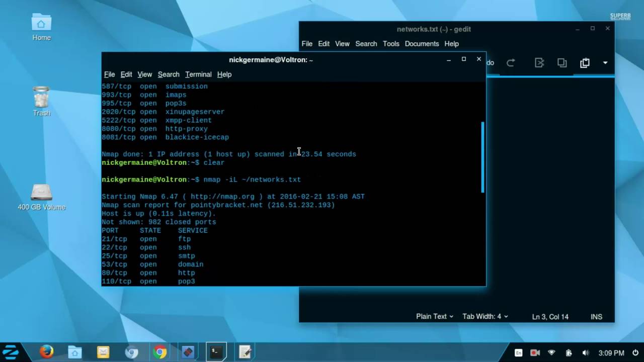Click the volume speaker icon in tray

coord(585,353)
